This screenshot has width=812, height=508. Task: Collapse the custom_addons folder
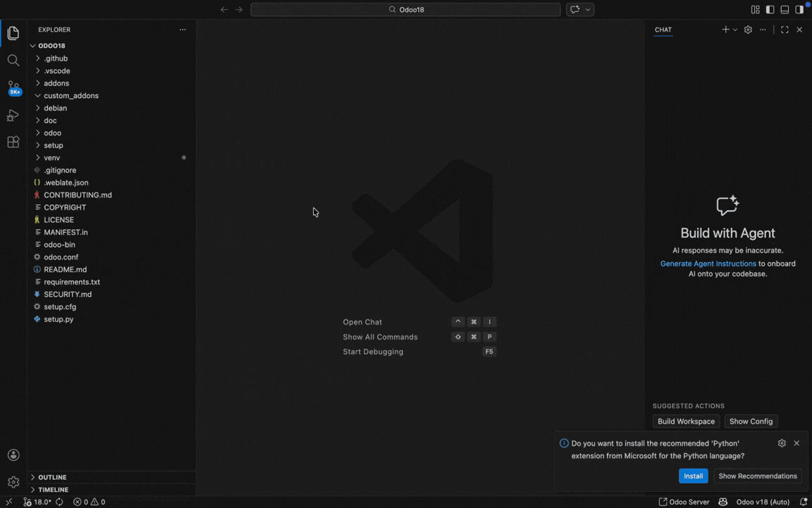coord(111,95)
